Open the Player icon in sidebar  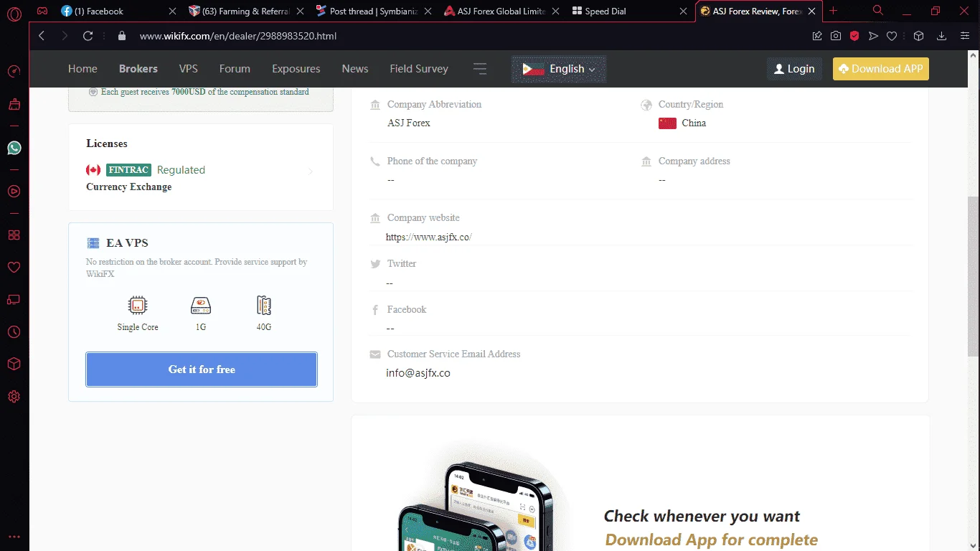point(14,192)
